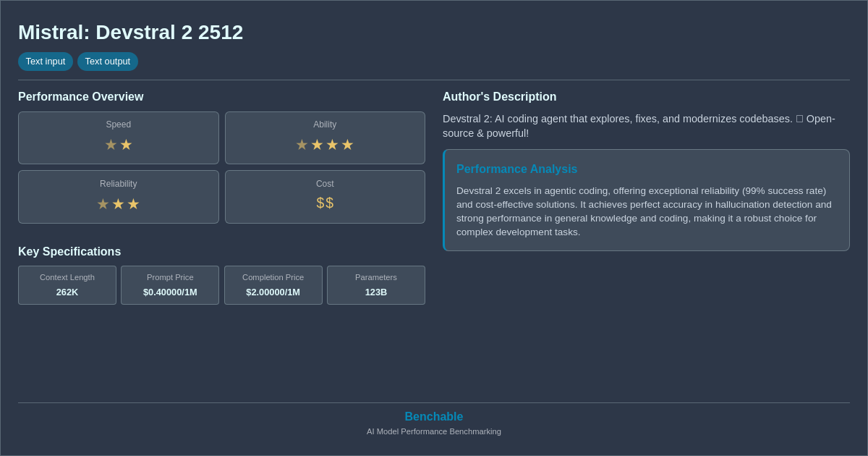
Task: Click the Context Length 262K specification card
Action: 67,285
